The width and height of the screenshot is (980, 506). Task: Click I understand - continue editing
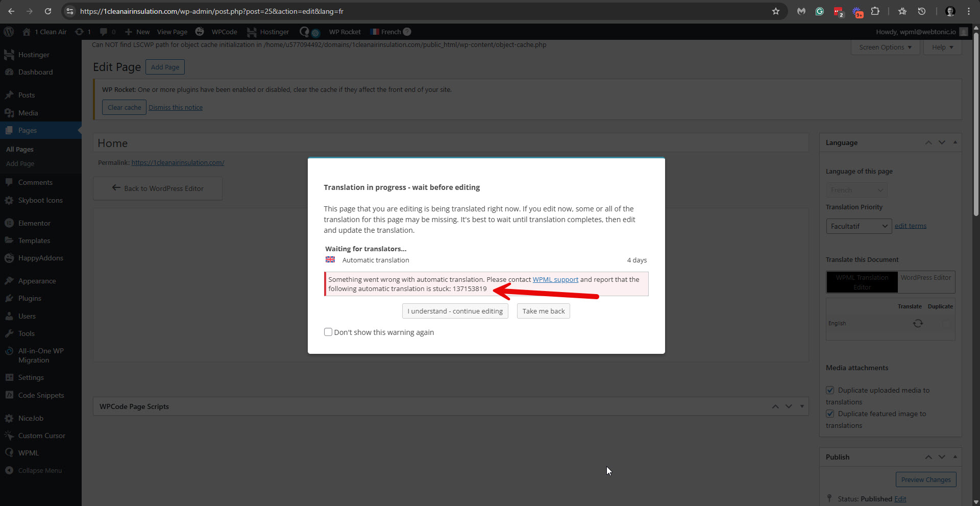[455, 311]
